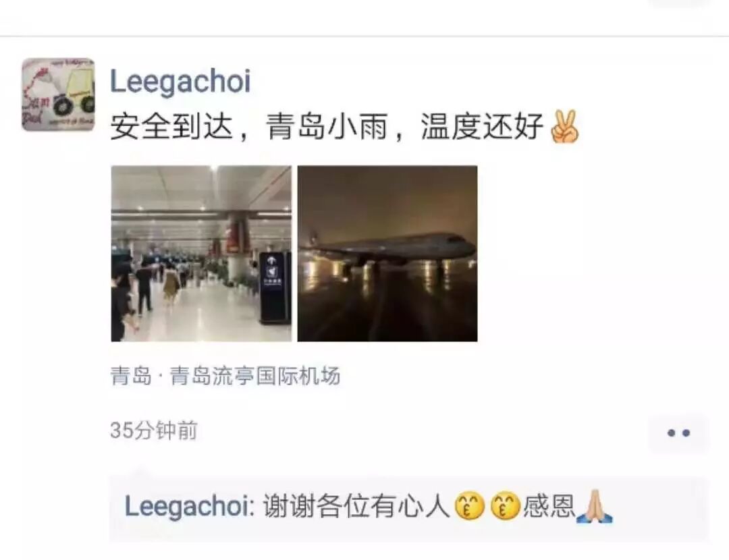Screen dimensions: 729x560
Task: Tap the Leegachoi username at top
Action: coord(180,82)
